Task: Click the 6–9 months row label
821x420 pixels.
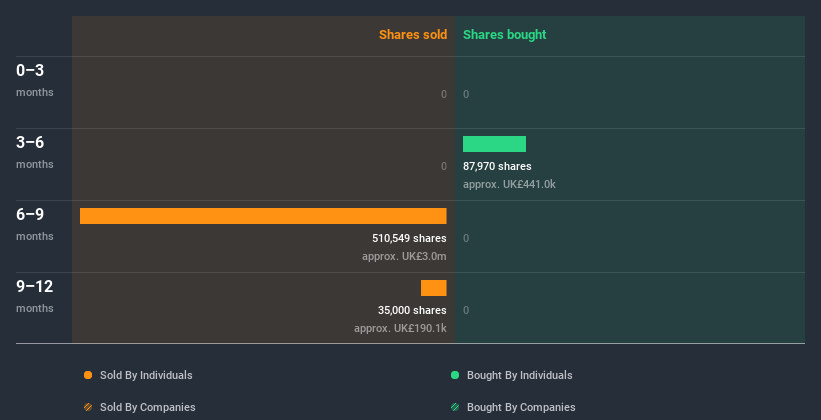Action: coord(35,224)
